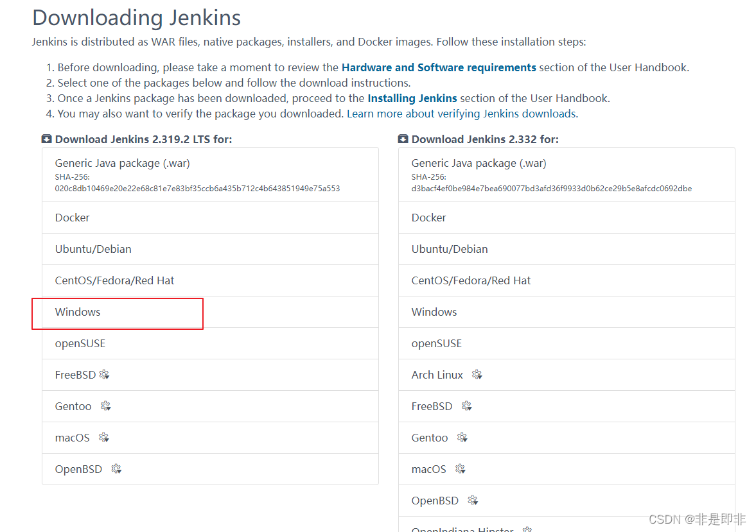The width and height of the screenshot is (756, 532).
Task: Click the gear icon next to Gentoo LTS
Action: tap(106, 406)
